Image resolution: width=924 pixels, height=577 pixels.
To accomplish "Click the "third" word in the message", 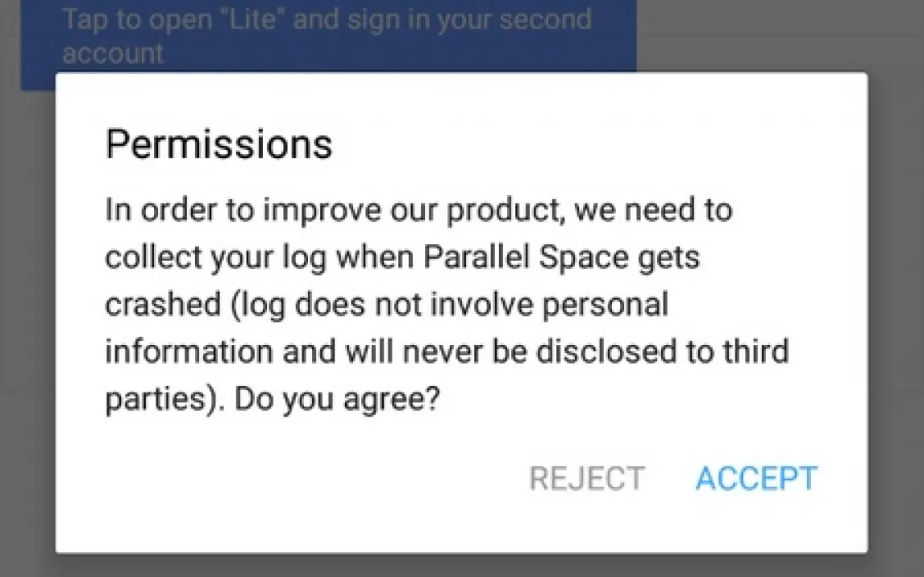I will [x=755, y=351].
